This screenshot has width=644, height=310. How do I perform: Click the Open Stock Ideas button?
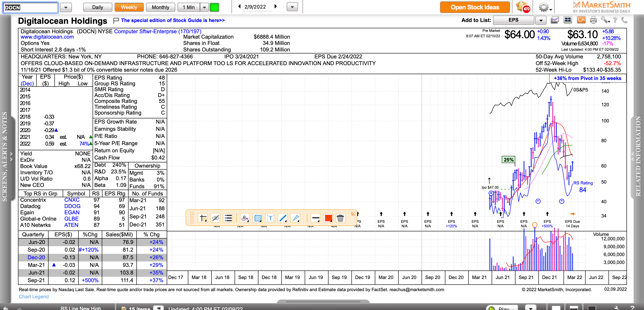tap(475, 7)
